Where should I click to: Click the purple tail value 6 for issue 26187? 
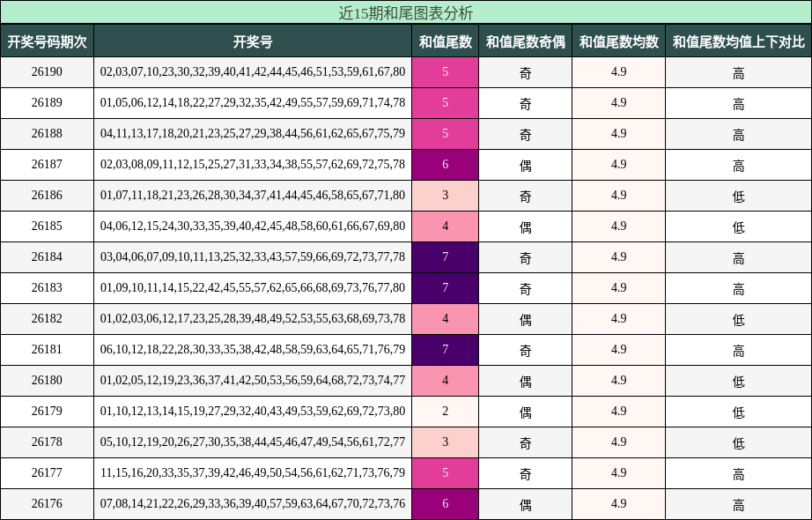pyautogui.click(x=446, y=164)
